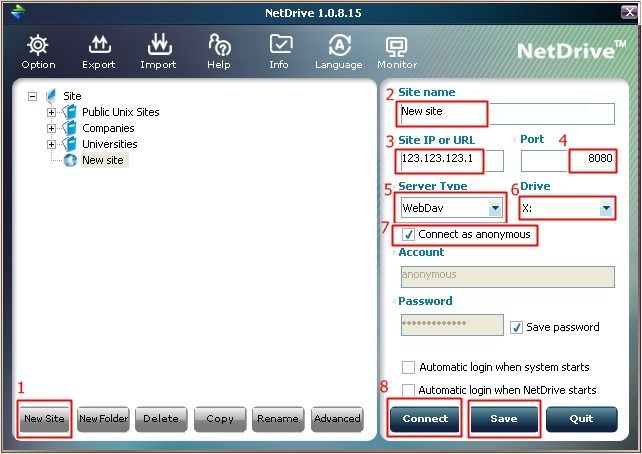Click the Universities folder icon
Image resolution: width=642 pixels, height=454 pixels.
70,144
